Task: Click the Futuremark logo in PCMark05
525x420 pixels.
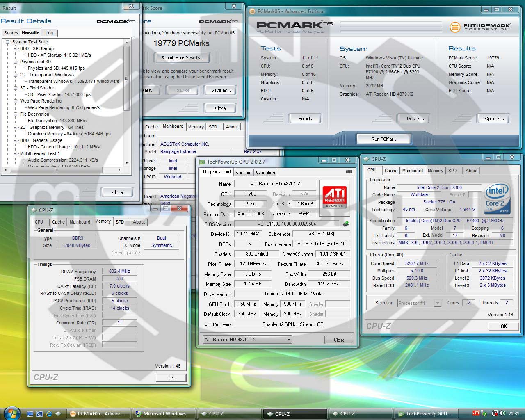Action: point(480,27)
